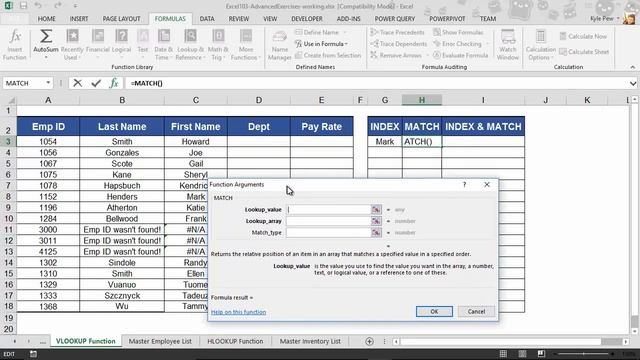Open the Master Employee List sheet
Screen dimensions: 640x360
(160, 341)
